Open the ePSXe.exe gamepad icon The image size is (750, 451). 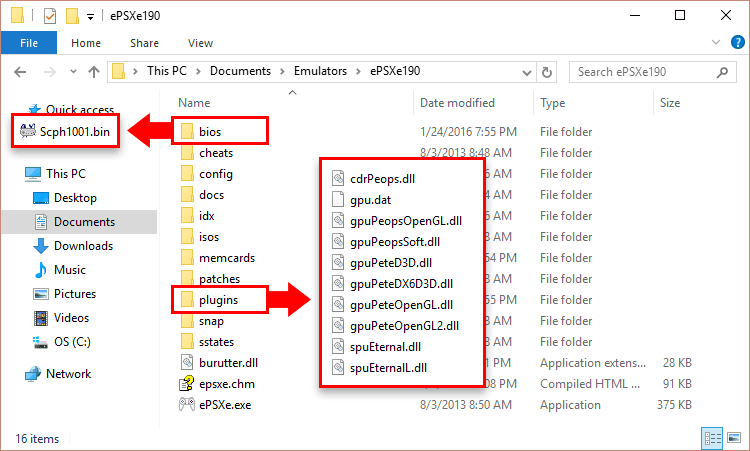[186, 406]
